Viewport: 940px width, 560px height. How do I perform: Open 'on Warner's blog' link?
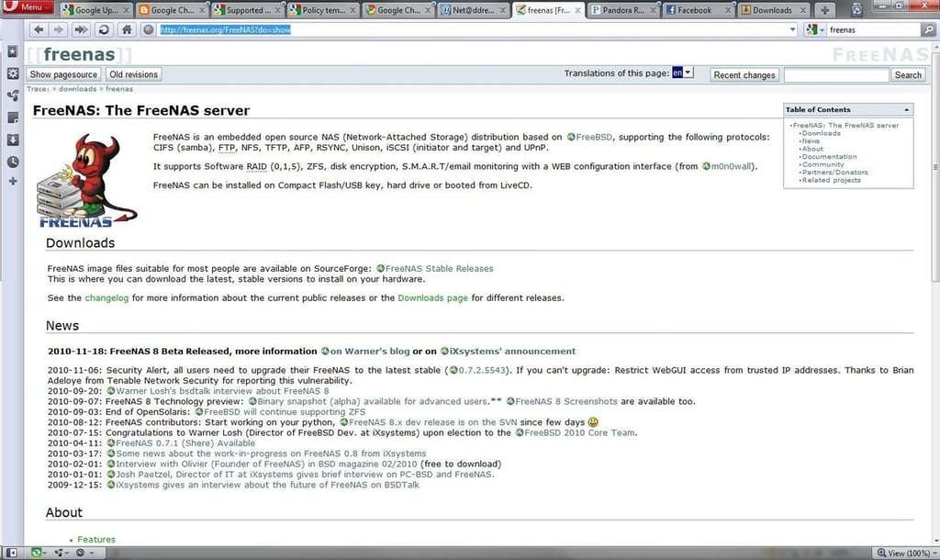tap(365, 352)
